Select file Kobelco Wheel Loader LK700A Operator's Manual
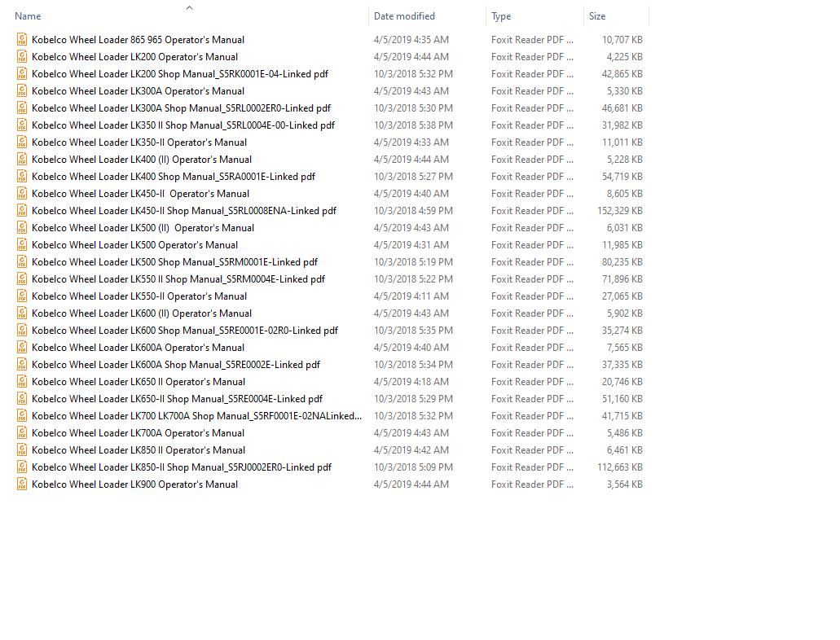Image resolution: width=840 pixels, height=640 pixels. tap(138, 433)
